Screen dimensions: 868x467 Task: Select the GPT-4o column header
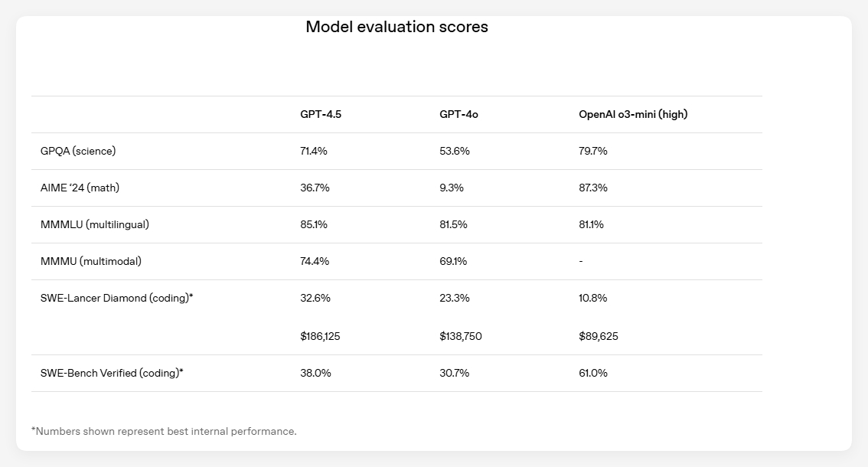pyautogui.click(x=458, y=114)
